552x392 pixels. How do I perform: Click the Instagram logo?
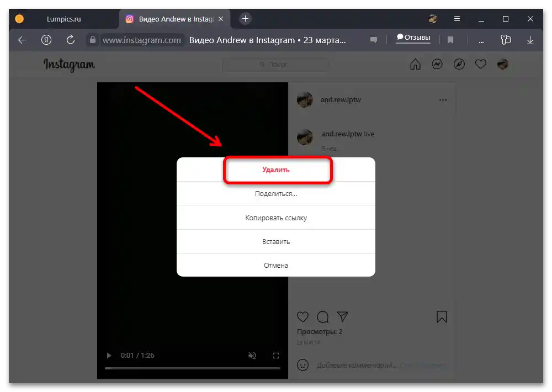(x=70, y=65)
